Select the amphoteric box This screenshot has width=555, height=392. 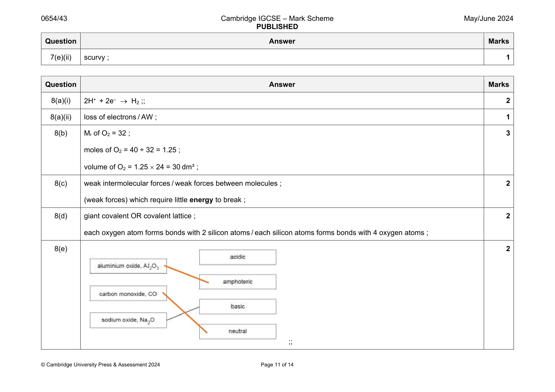click(x=237, y=282)
